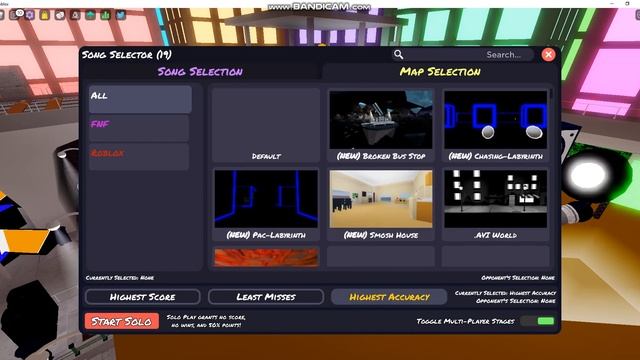
Task: Click the 'Toggle Multi-Player Stages' label
Action: [x=465, y=321]
